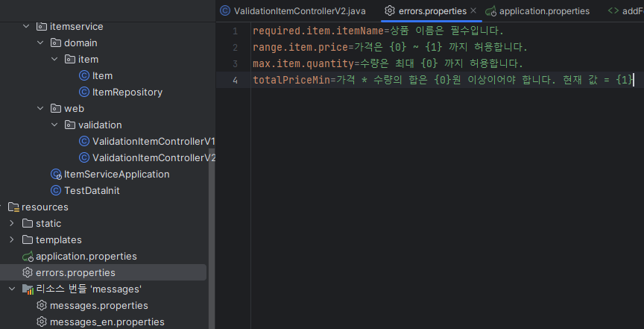Collapse the validation package
This screenshot has height=329, width=644.
click(x=54, y=125)
